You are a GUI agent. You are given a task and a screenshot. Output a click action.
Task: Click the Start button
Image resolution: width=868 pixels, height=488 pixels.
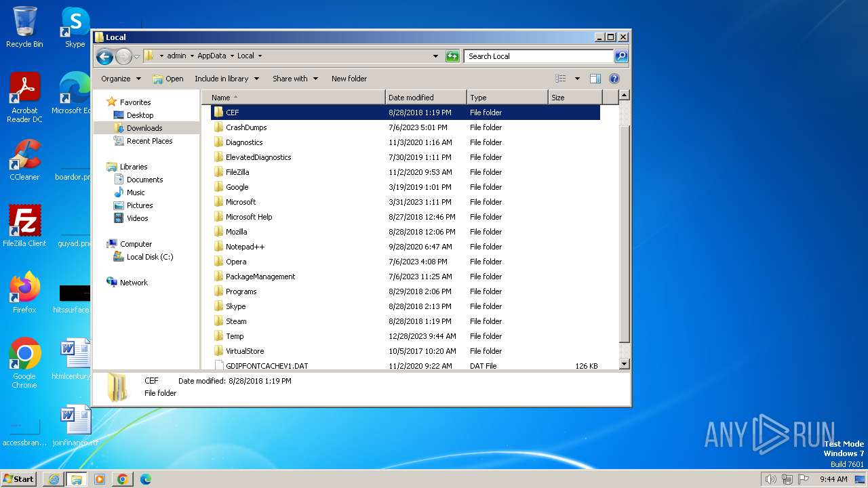(x=18, y=479)
